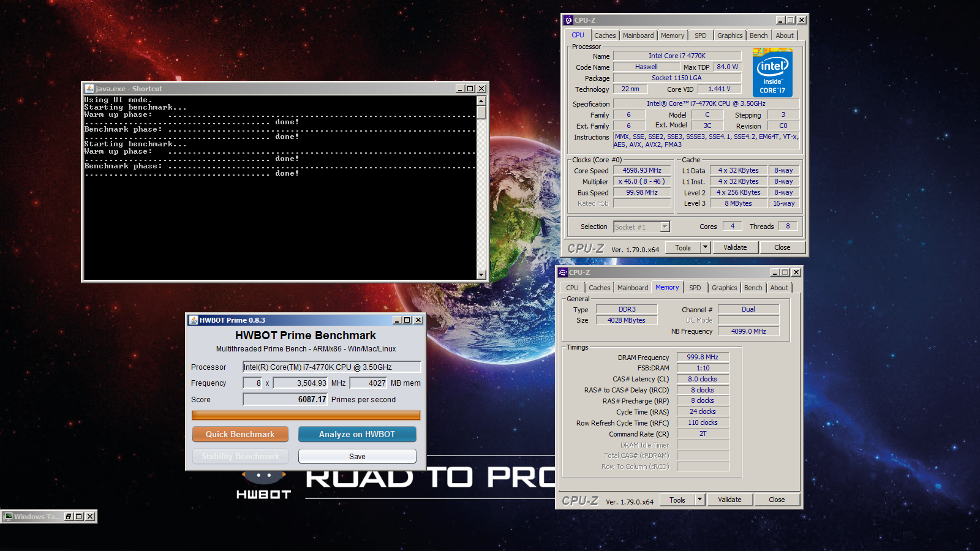Click Multiplier value x 46.0
The height and width of the screenshot is (551, 980).
click(x=642, y=181)
